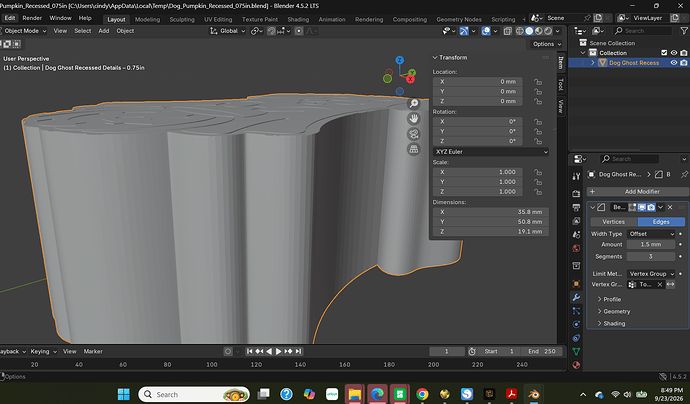Toggle show gizmos button
Image resolution: width=690 pixels, height=404 pixels.
pos(464,31)
